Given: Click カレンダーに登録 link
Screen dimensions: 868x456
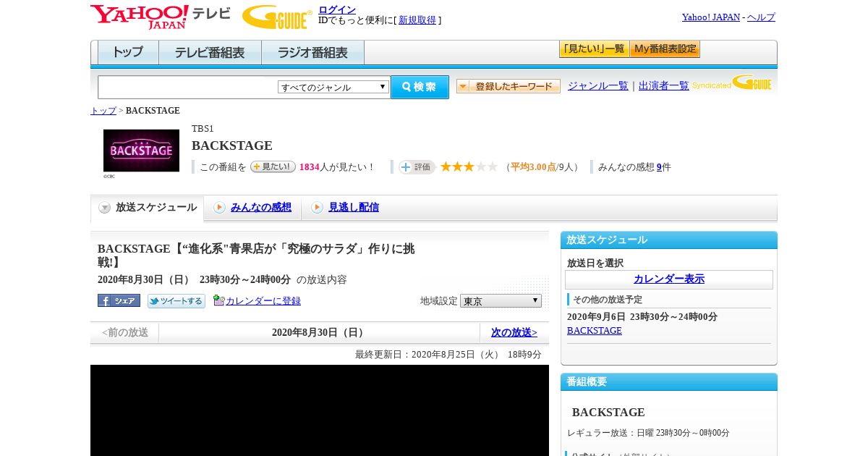Looking at the screenshot, I should tap(263, 300).
